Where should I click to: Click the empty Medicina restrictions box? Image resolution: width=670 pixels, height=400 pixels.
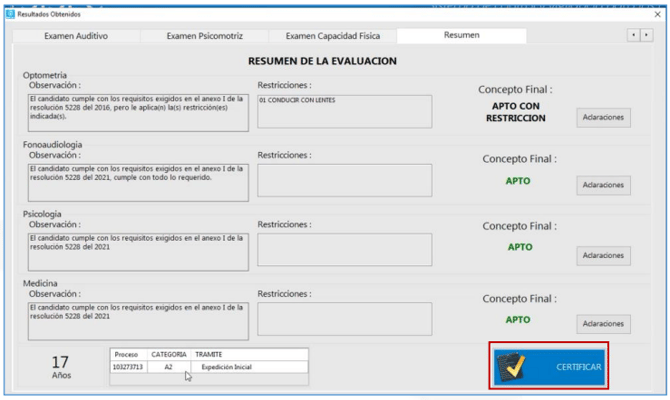pyautogui.click(x=344, y=319)
